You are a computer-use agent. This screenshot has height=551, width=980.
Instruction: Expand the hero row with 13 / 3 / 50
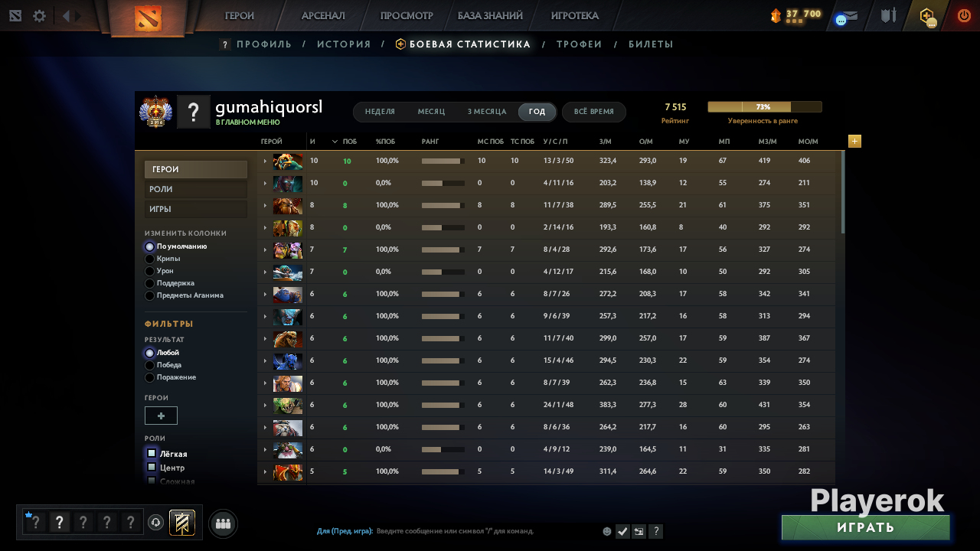265,161
